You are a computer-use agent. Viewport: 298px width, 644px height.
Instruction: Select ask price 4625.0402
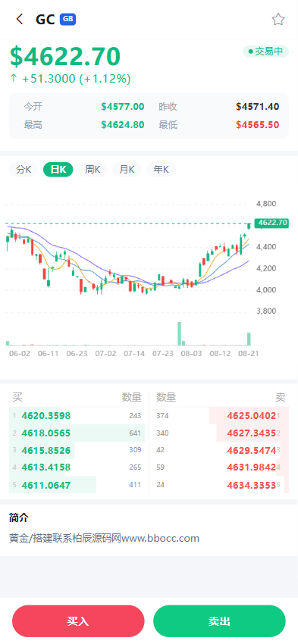click(x=251, y=416)
